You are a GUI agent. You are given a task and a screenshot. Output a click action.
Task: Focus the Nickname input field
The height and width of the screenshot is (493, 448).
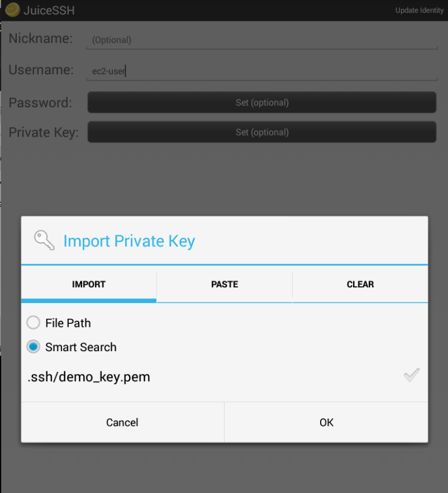tap(262, 40)
